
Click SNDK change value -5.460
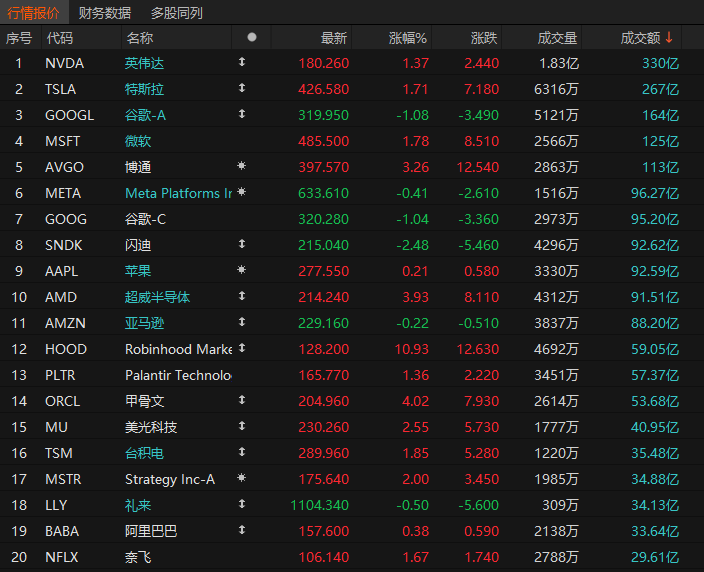(478, 246)
